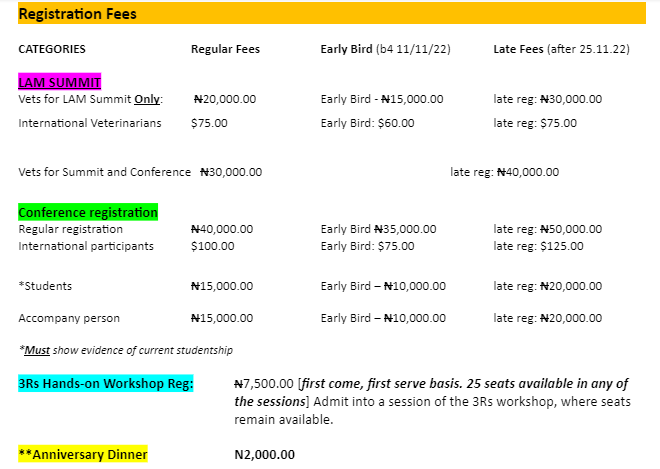Click Vets for Summit and Conference text
This screenshot has width=660, height=469.
tap(104, 172)
